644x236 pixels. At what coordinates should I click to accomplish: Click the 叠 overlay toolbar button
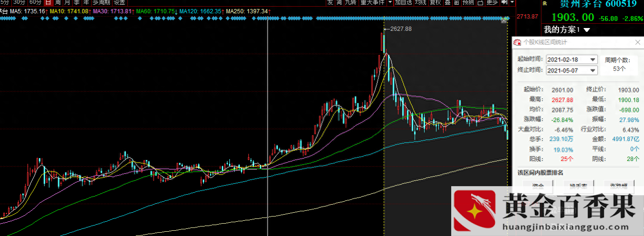coord(447,2)
